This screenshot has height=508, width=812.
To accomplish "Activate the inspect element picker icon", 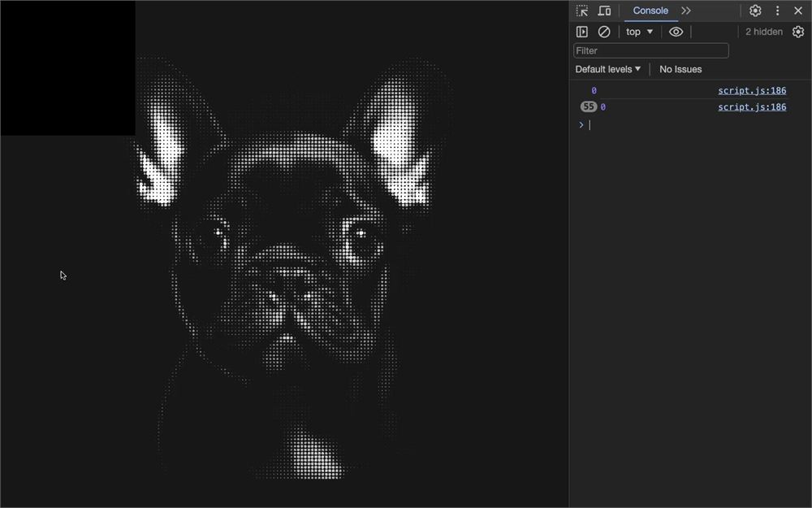I will pyautogui.click(x=582, y=11).
